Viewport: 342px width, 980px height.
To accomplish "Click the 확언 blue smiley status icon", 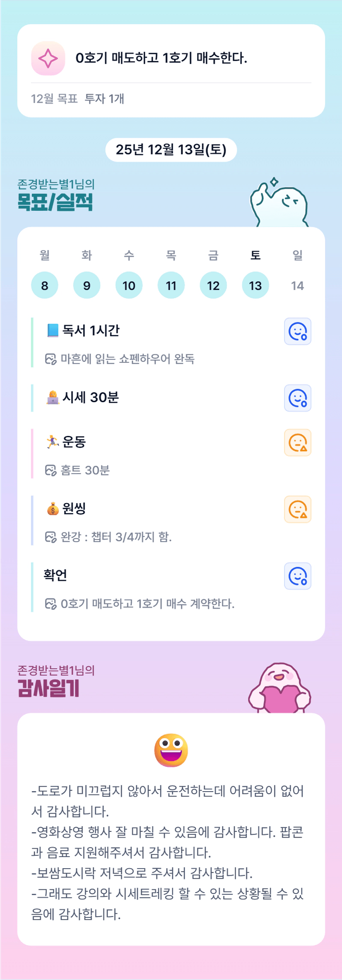I will 297,576.
